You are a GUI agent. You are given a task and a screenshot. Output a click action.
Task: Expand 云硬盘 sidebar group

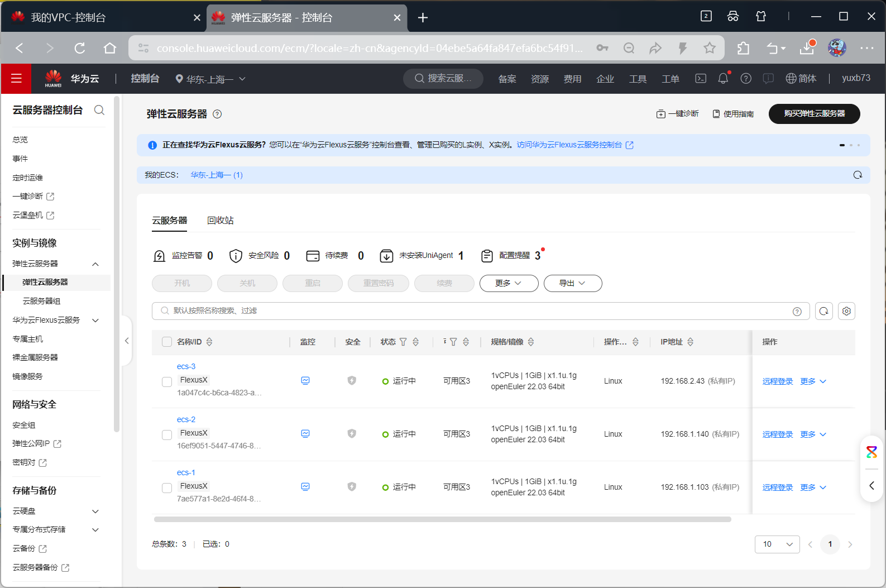(95, 511)
